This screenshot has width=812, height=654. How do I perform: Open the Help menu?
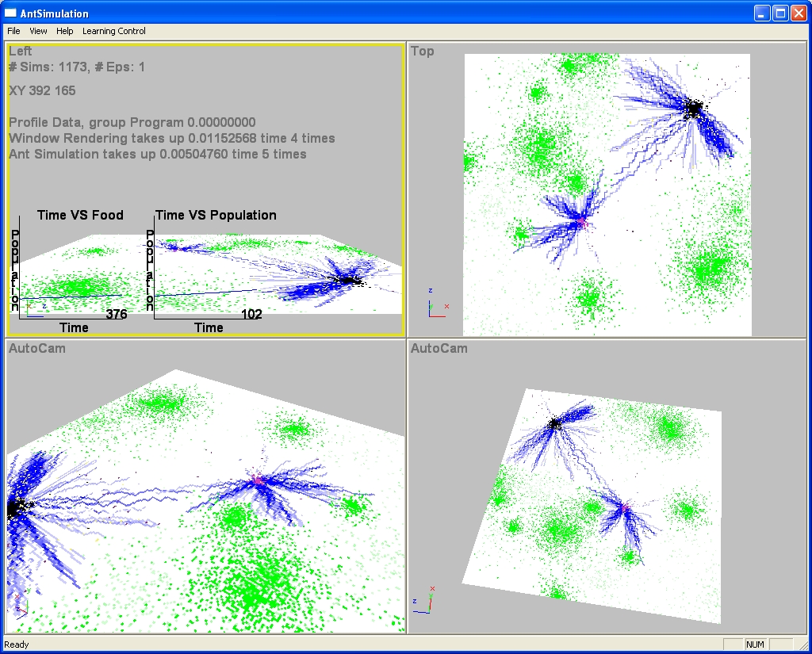pos(65,31)
